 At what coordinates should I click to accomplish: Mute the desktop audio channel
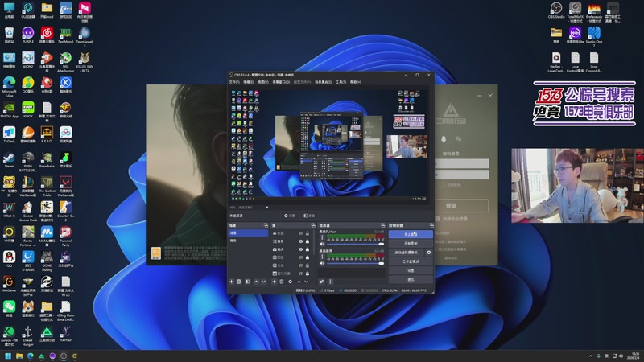(322, 263)
